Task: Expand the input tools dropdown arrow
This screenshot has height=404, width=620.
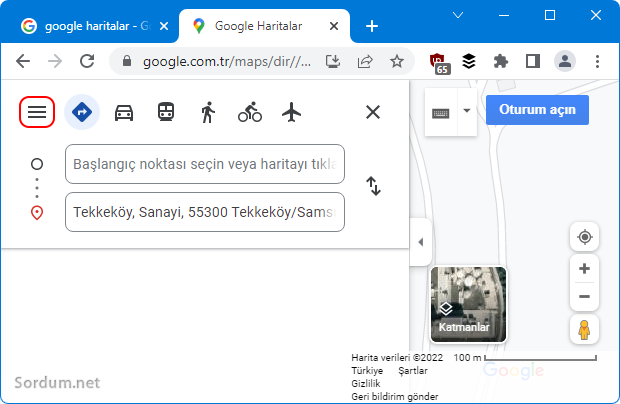Action: click(467, 111)
